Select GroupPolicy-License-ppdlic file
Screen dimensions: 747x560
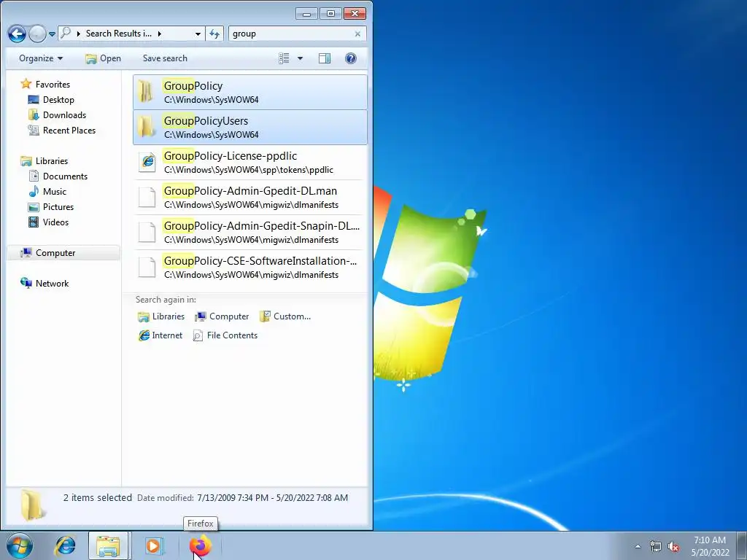pos(250,162)
